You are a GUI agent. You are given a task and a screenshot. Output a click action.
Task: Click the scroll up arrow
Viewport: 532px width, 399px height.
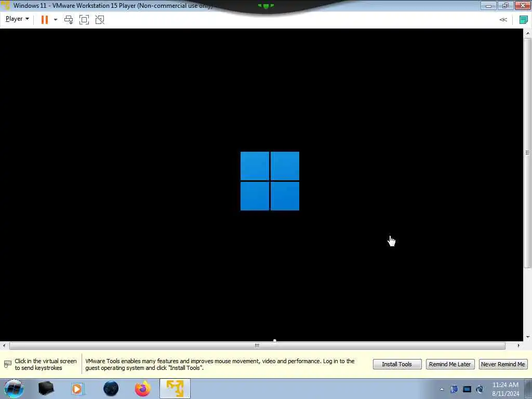[527, 33]
